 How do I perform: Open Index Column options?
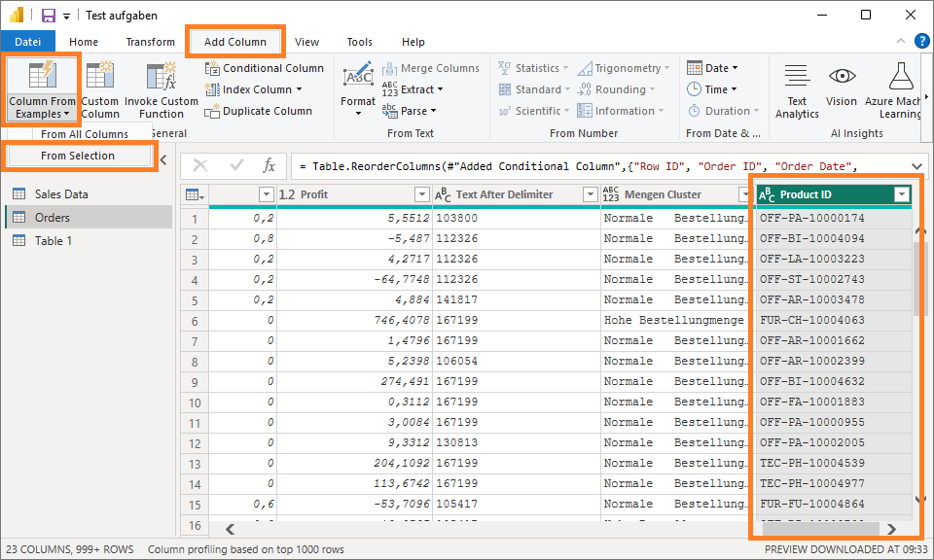pos(254,89)
